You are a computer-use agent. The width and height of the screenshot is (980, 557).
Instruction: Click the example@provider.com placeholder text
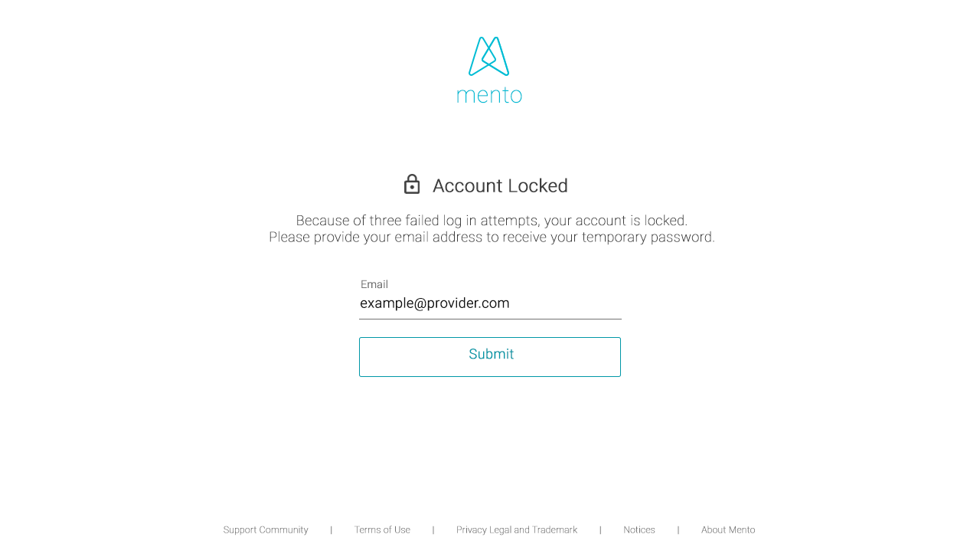435,303
